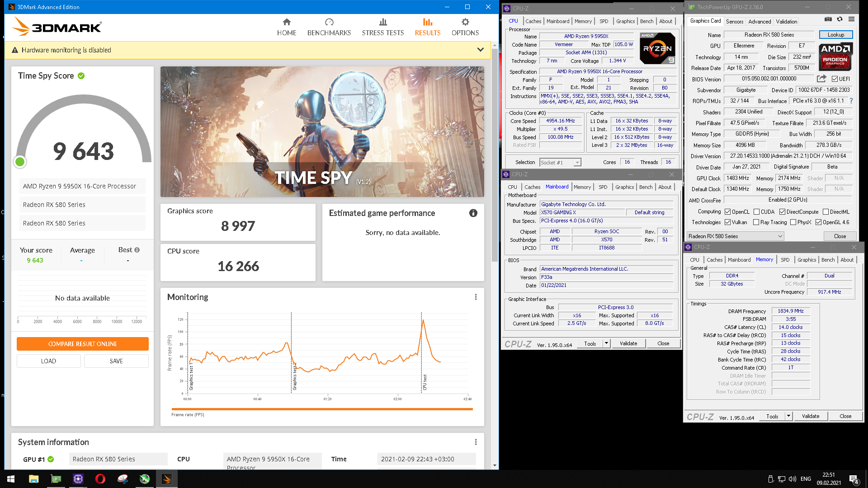This screenshot has height=488, width=868.
Task: Open the Socket #1 selection dropdown in CPU-Z
Action: tap(577, 163)
